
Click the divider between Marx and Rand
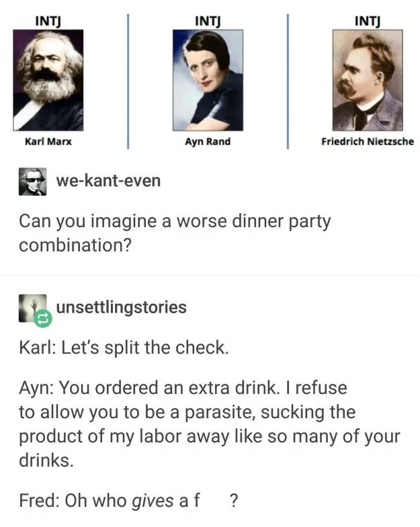click(128, 81)
